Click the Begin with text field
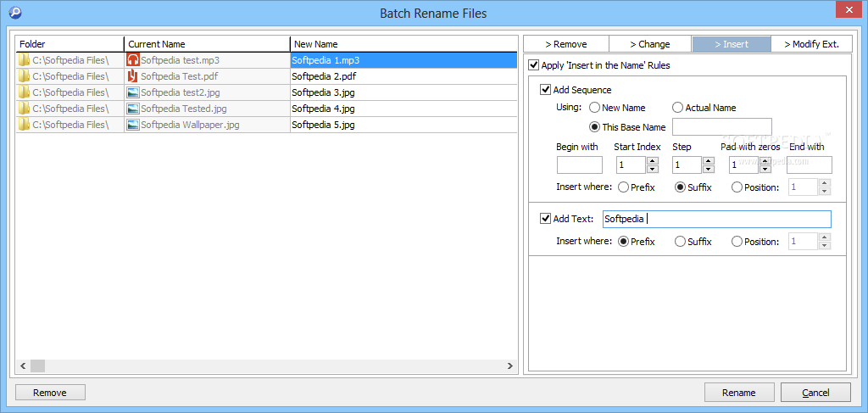Image resolution: width=868 pixels, height=413 pixels. (580, 165)
